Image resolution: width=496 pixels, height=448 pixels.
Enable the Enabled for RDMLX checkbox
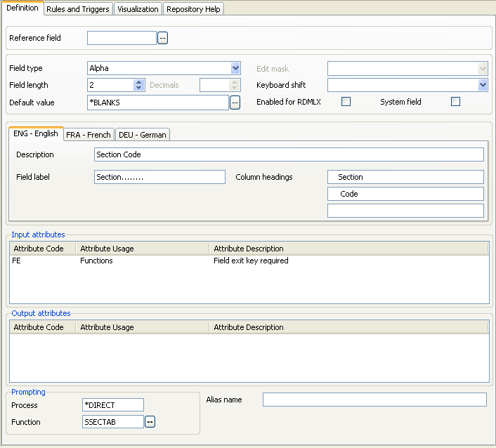(346, 102)
